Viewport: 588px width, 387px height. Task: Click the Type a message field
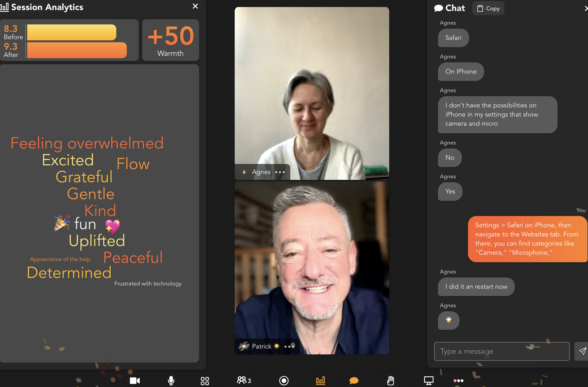(x=501, y=351)
